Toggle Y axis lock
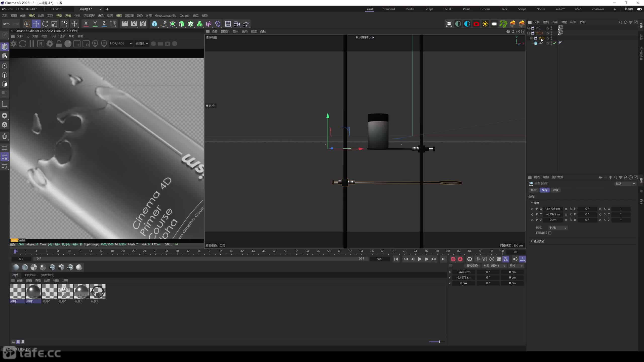This screenshot has width=644, height=362. (x=95, y=24)
